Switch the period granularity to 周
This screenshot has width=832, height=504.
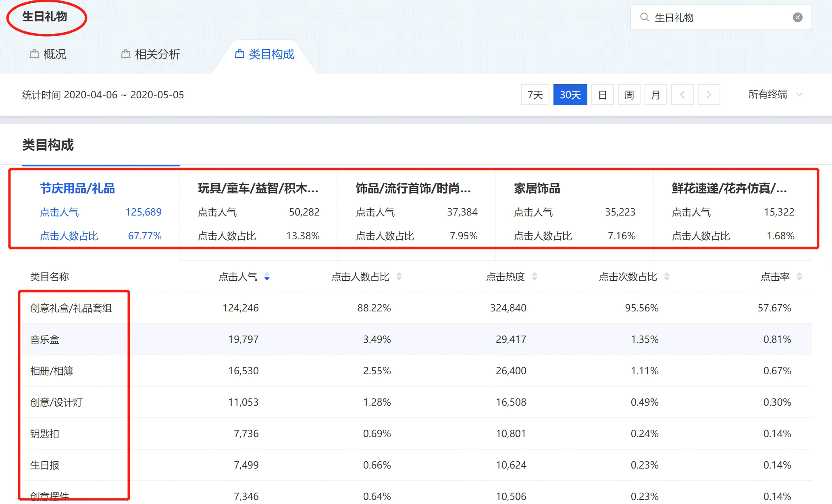click(x=629, y=95)
